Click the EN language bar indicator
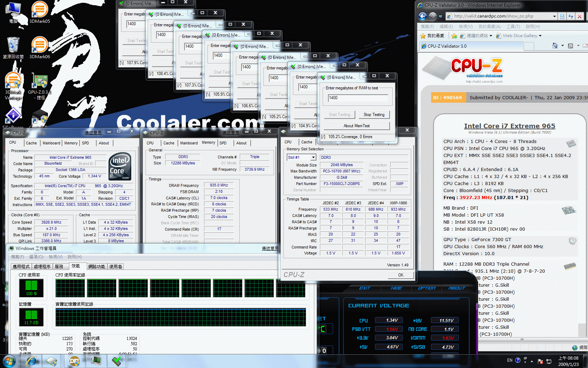The image size is (588, 368). click(x=510, y=360)
